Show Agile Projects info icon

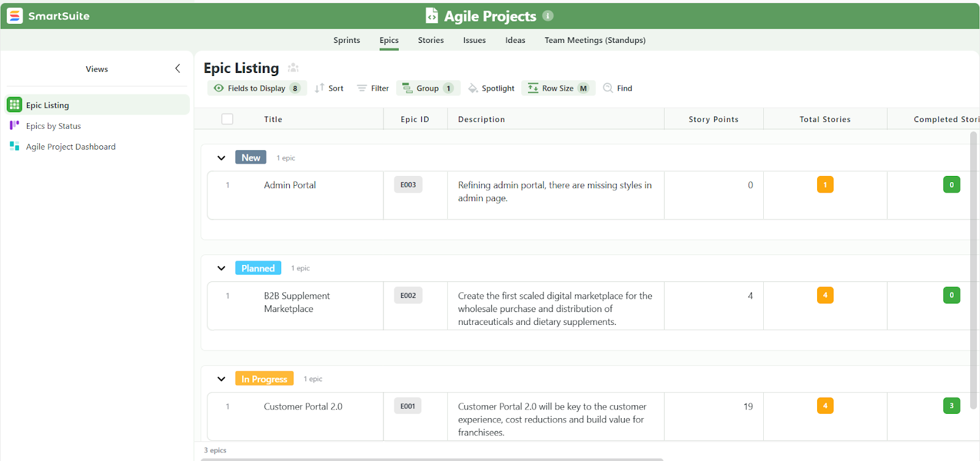(548, 15)
